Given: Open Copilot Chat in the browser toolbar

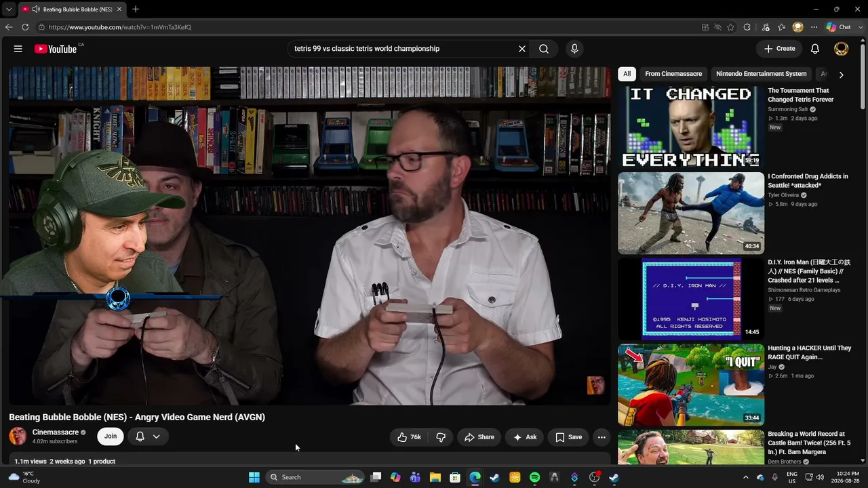Looking at the screenshot, I should pyautogui.click(x=839, y=27).
